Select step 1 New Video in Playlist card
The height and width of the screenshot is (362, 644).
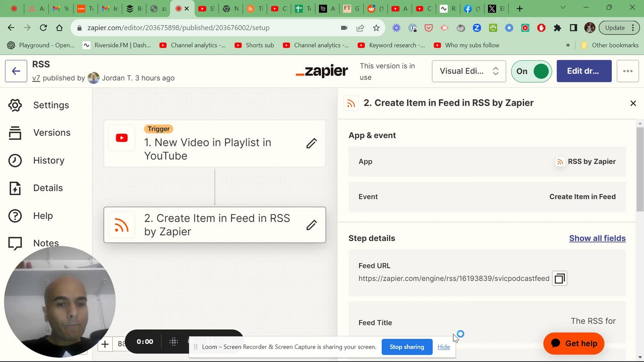(215, 144)
